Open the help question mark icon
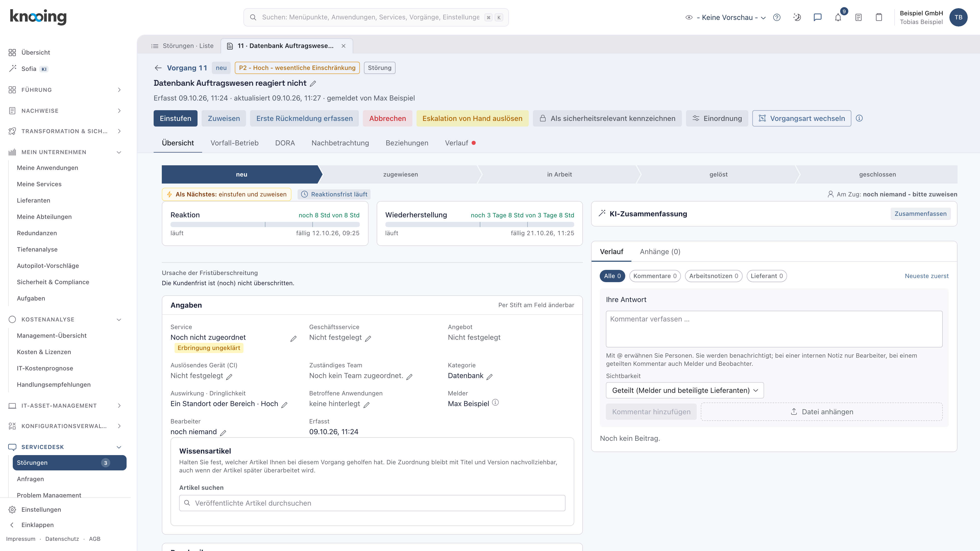The image size is (980, 551). click(777, 18)
